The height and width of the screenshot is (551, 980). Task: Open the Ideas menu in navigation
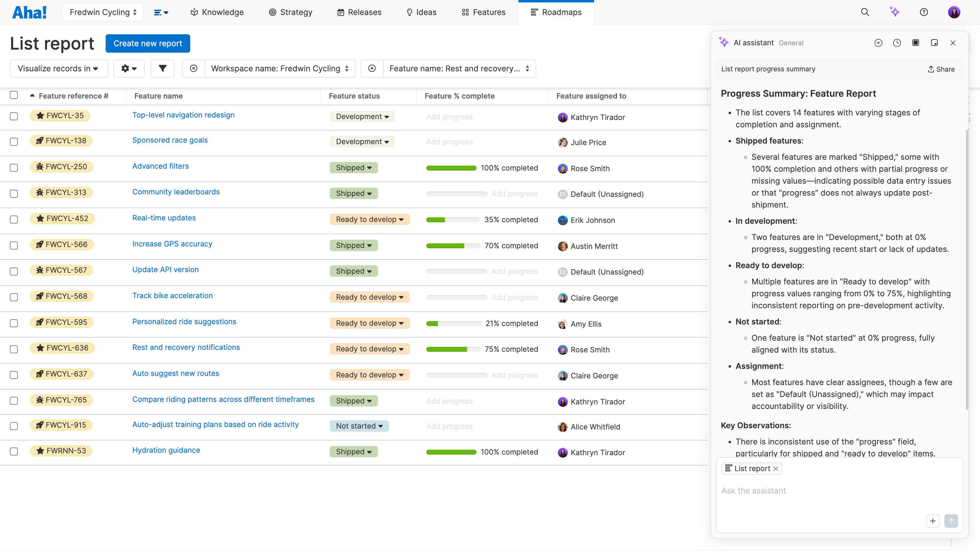(x=421, y=12)
